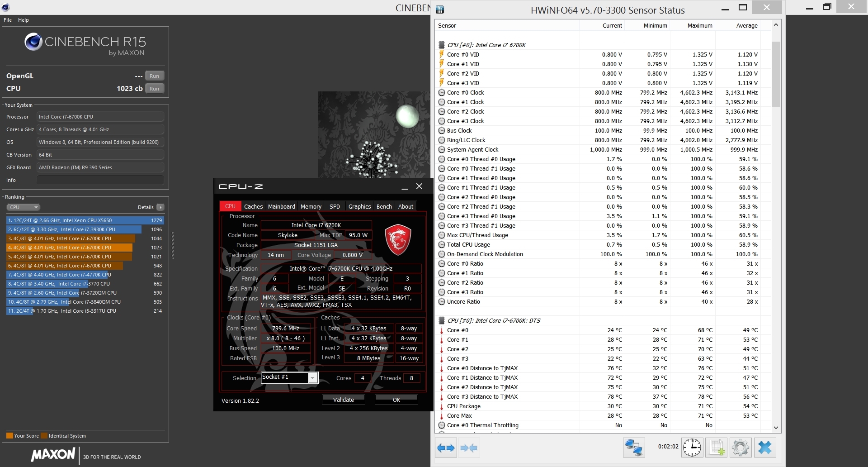This screenshot has height=467, width=868.
Task: Run the CPU benchmark
Action: coord(155,89)
